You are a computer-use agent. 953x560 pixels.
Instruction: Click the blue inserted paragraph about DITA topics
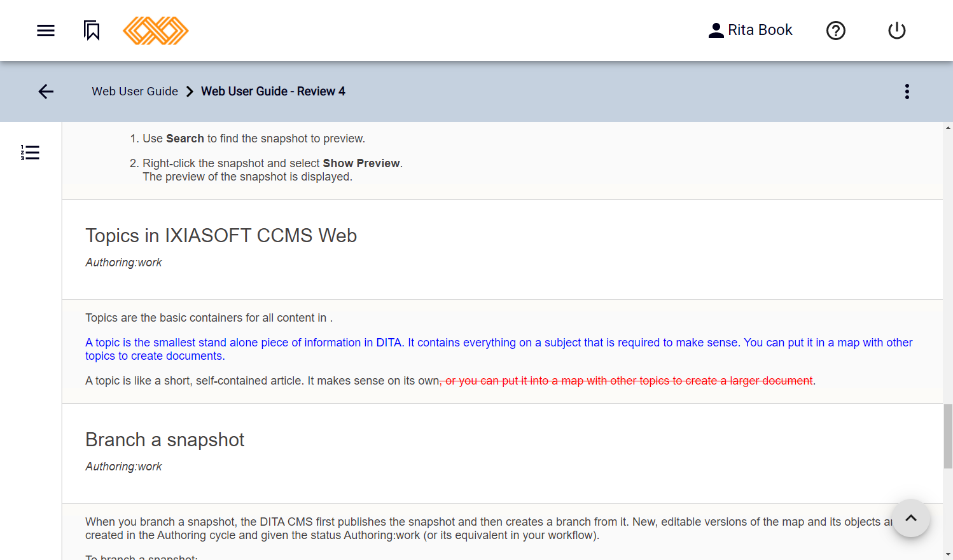click(x=499, y=349)
